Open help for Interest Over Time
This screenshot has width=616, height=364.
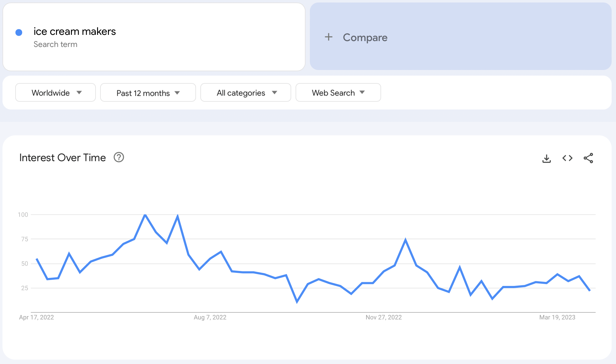pos(119,157)
